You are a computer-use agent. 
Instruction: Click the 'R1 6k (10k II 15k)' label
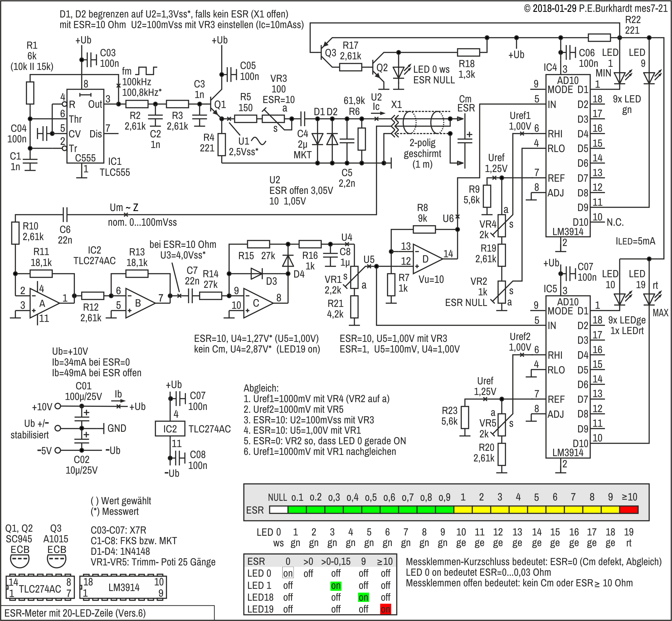pyautogui.click(x=32, y=56)
